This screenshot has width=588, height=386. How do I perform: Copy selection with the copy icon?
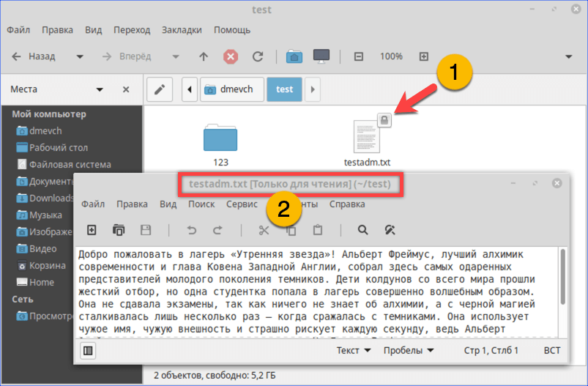click(291, 230)
